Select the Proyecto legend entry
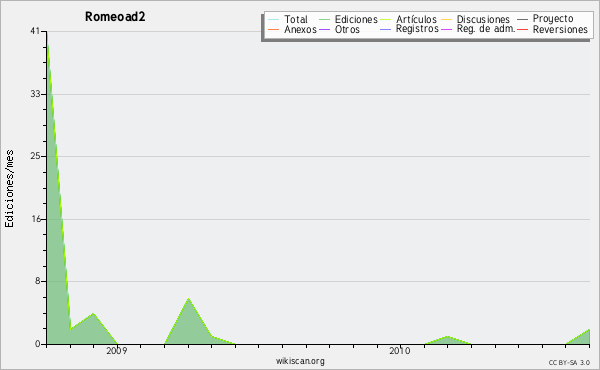Image resolution: width=600 pixels, height=370 pixels. pos(553,19)
